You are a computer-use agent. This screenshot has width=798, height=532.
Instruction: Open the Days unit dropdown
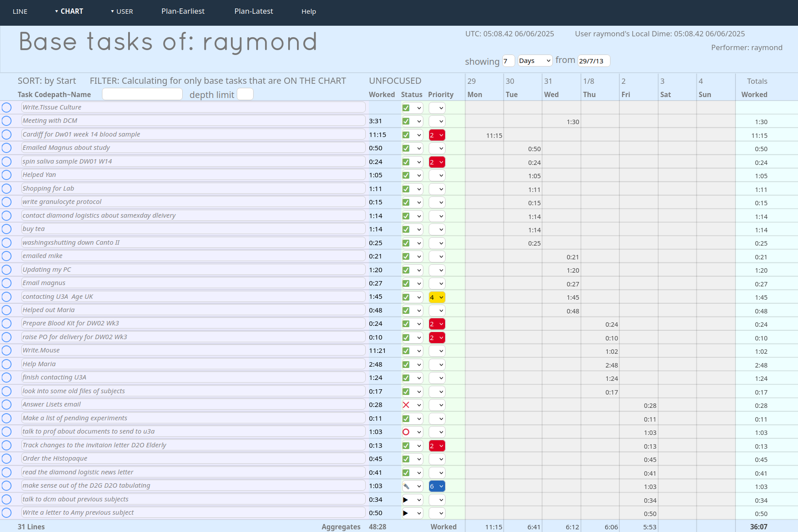(535, 61)
